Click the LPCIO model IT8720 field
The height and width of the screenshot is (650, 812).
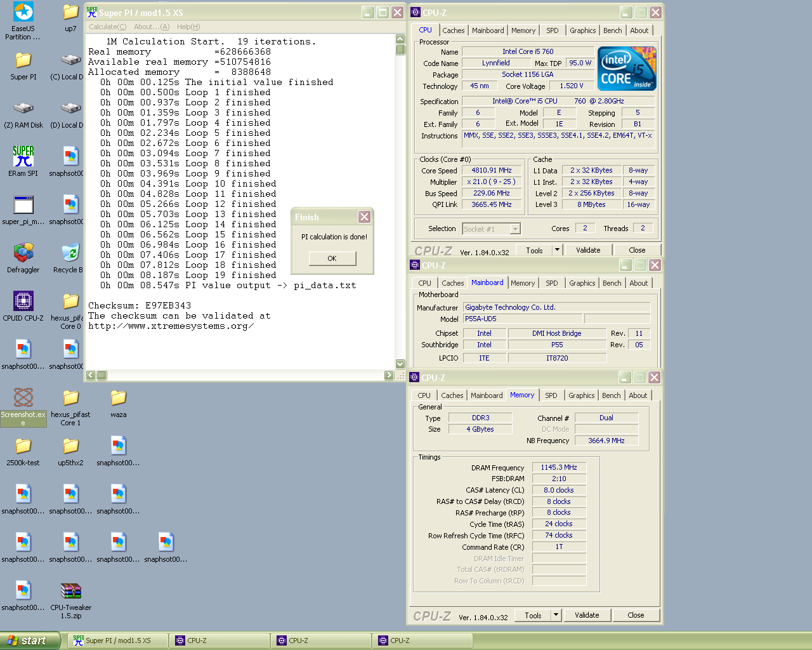[x=557, y=358]
